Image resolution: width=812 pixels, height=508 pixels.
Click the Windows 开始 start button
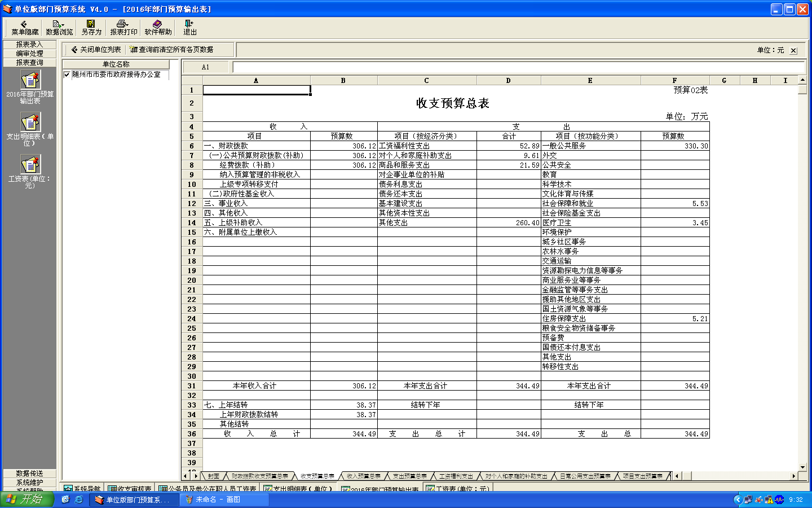click(x=27, y=500)
